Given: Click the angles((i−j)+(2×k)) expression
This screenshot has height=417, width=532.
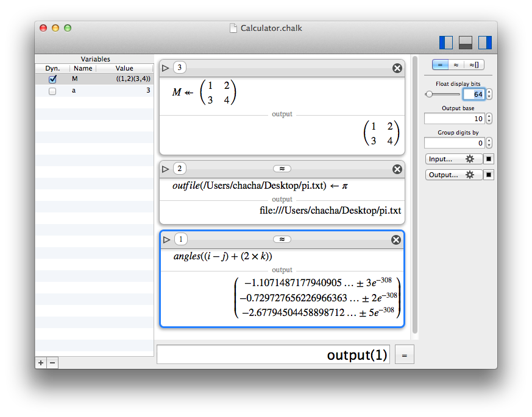Looking at the screenshot, I should (x=222, y=256).
